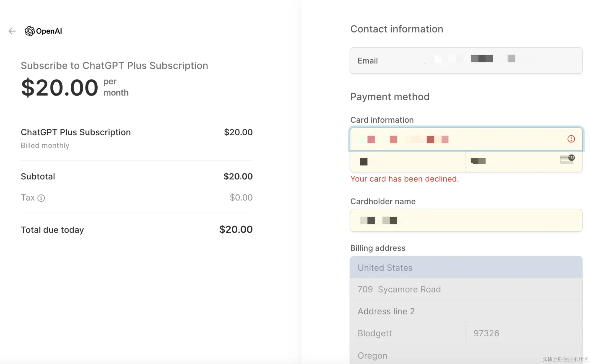Click the card expiry date field
This screenshot has height=364, width=590.
[408, 161]
